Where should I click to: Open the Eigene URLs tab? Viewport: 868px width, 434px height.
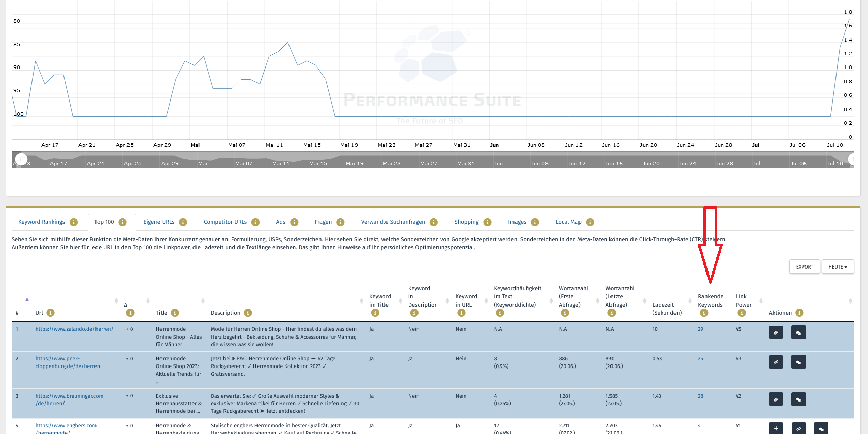(x=159, y=222)
